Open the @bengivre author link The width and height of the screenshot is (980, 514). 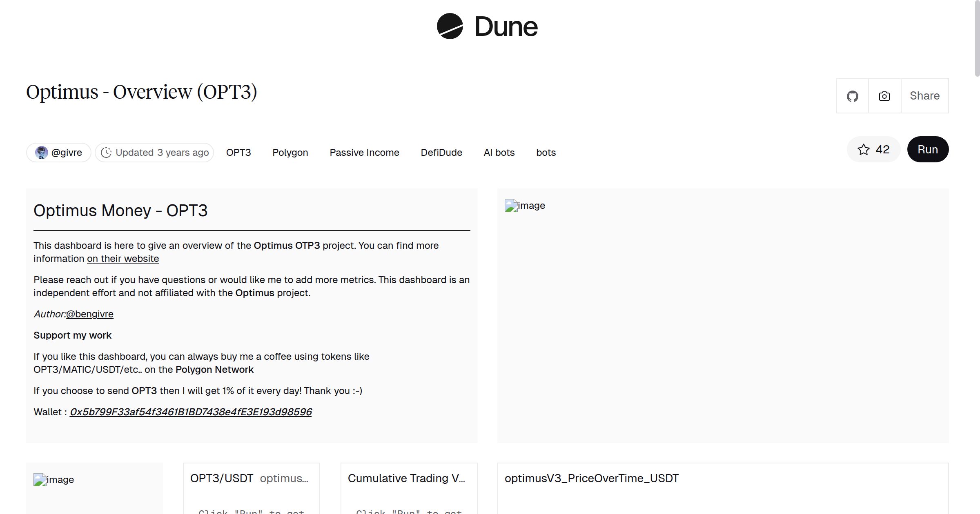point(90,314)
